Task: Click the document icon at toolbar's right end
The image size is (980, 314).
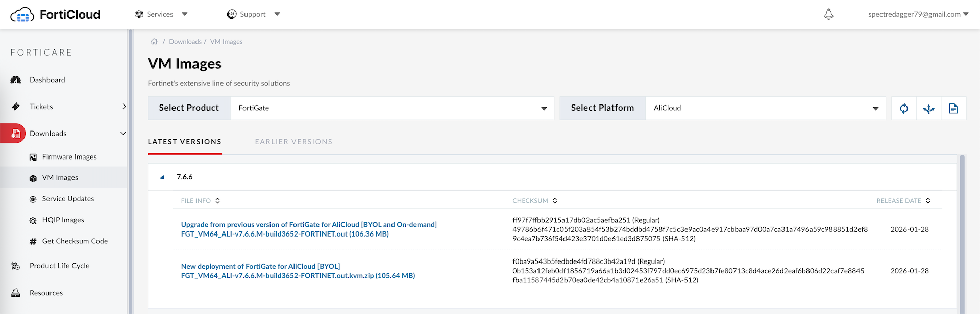Action: pyautogui.click(x=953, y=108)
